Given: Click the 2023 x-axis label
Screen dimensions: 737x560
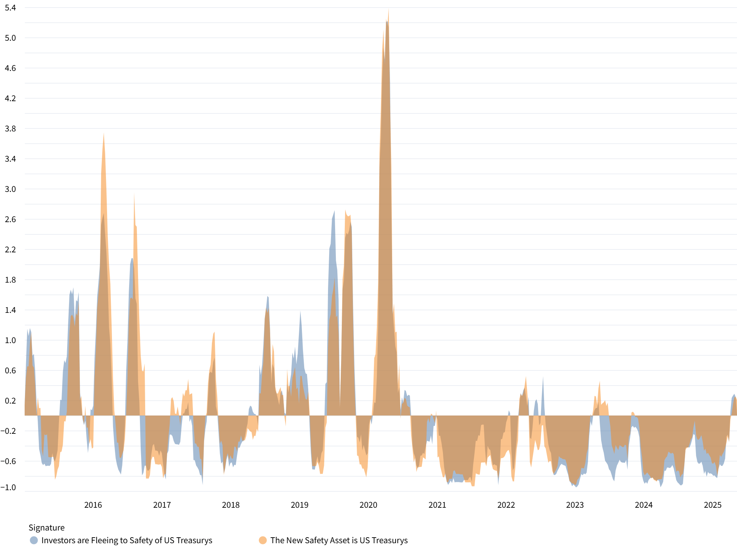Looking at the screenshot, I should tap(575, 505).
